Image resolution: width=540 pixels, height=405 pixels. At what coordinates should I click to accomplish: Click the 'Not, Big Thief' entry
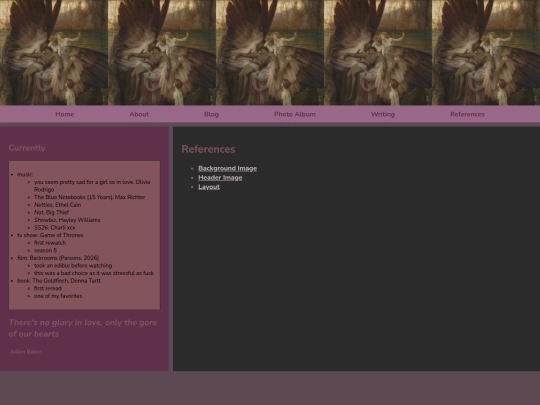click(x=51, y=212)
